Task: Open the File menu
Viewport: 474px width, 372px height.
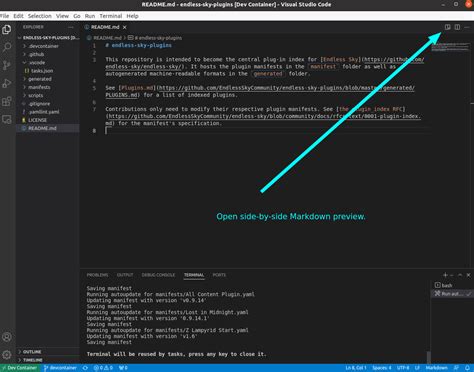Action: (x=5, y=16)
